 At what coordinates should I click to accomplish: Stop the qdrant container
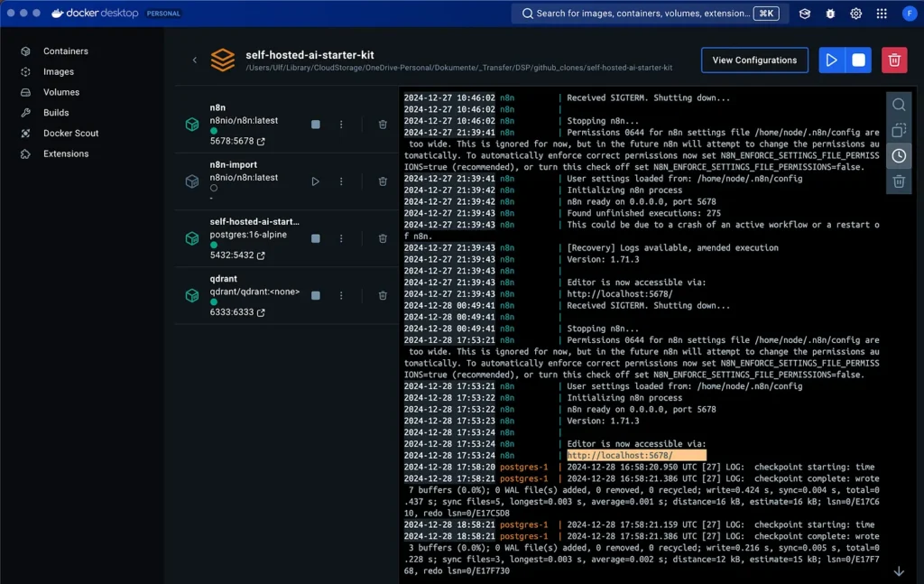coord(316,295)
